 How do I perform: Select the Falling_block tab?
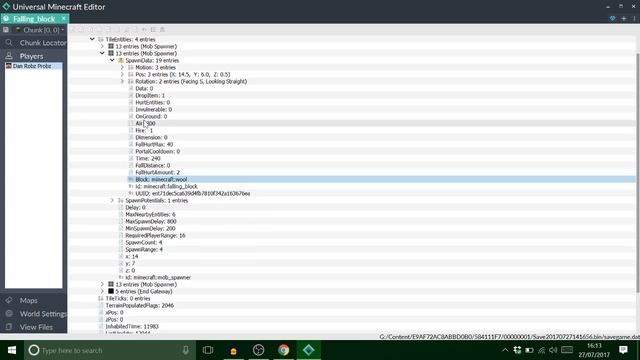coord(35,18)
